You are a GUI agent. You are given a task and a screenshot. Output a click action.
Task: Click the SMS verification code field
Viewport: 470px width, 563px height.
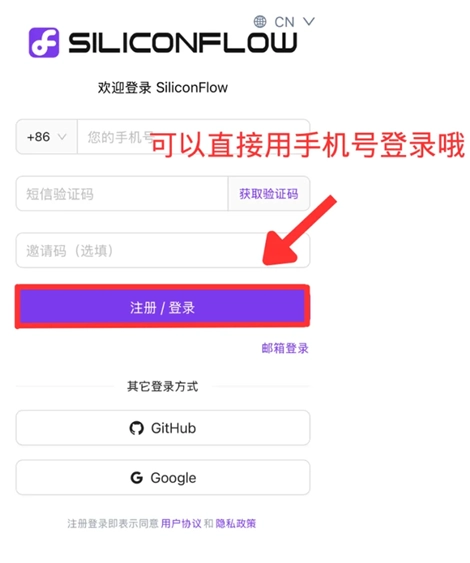pos(122,194)
